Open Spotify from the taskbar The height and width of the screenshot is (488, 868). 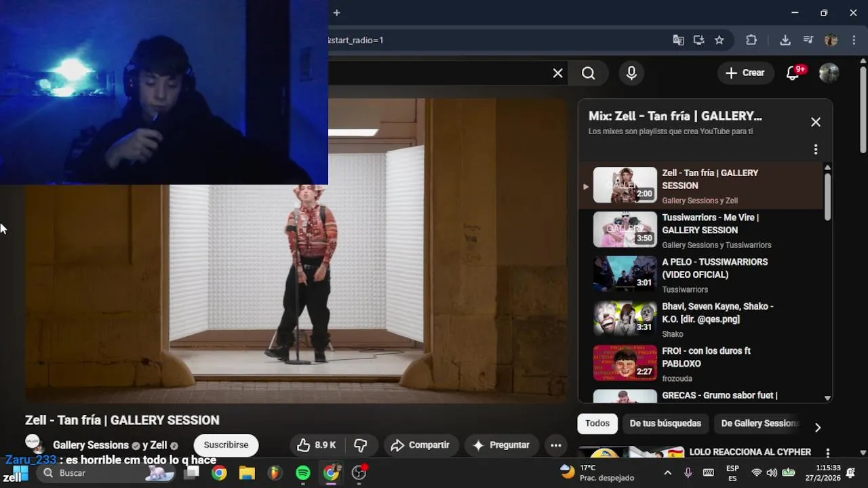coord(303,473)
